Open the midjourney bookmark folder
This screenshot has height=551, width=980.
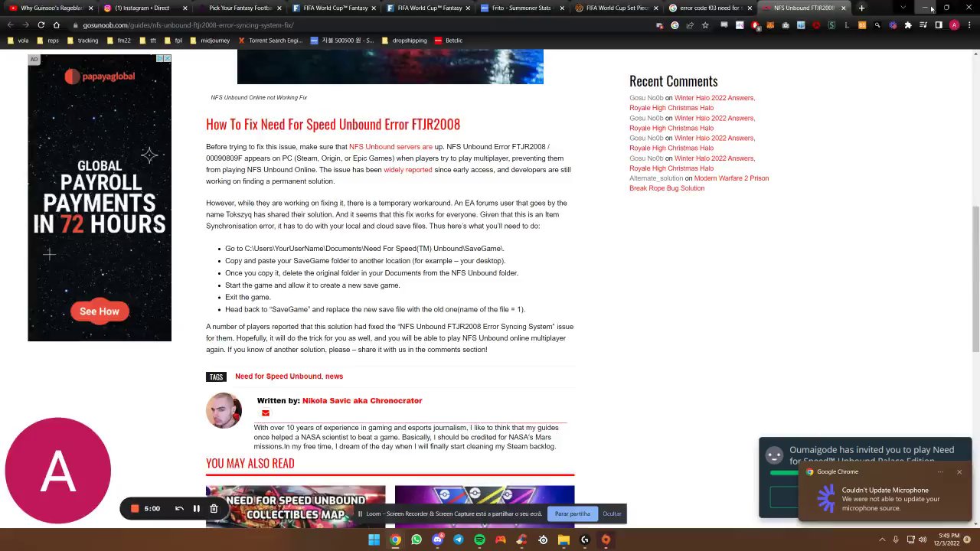click(x=210, y=40)
